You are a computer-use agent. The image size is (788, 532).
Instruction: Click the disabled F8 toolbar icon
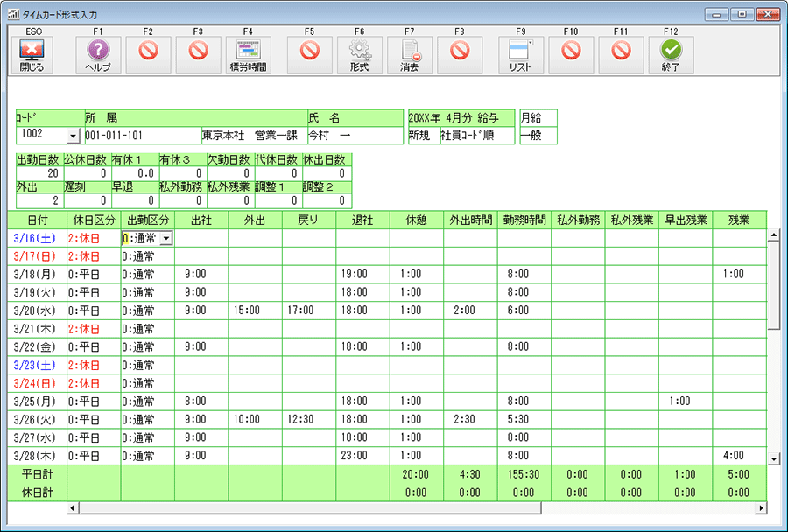(460, 55)
